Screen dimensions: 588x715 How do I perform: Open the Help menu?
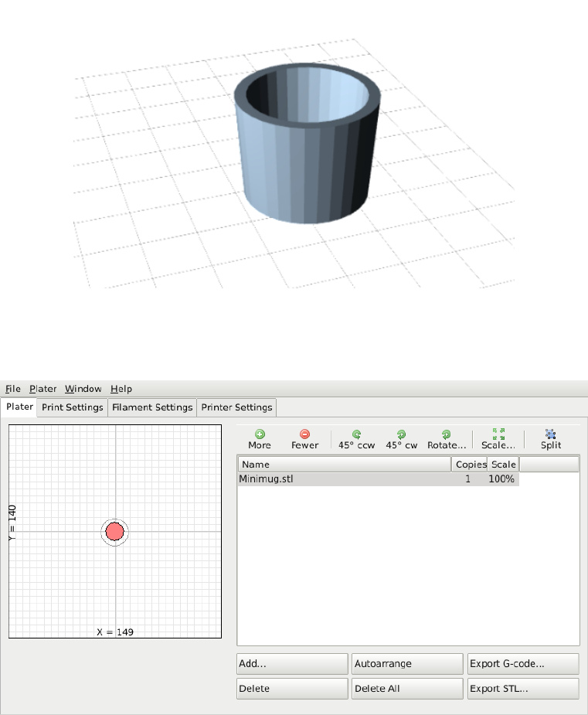click(x=121, y=389)
